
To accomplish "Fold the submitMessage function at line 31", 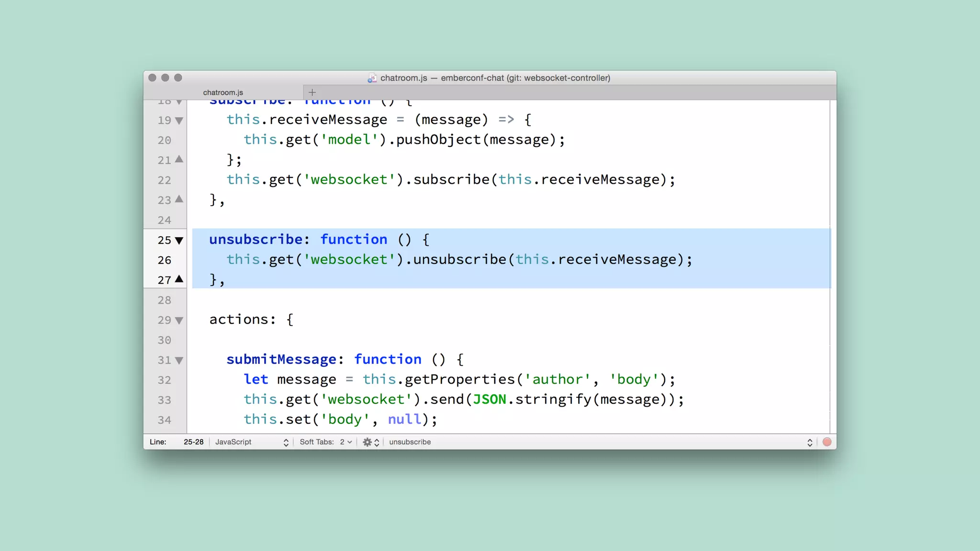I will pyautogui.click(x=179, y=360).
